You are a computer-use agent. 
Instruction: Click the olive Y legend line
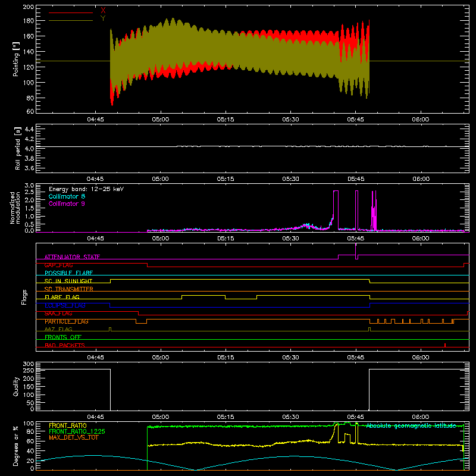point(71,20)
